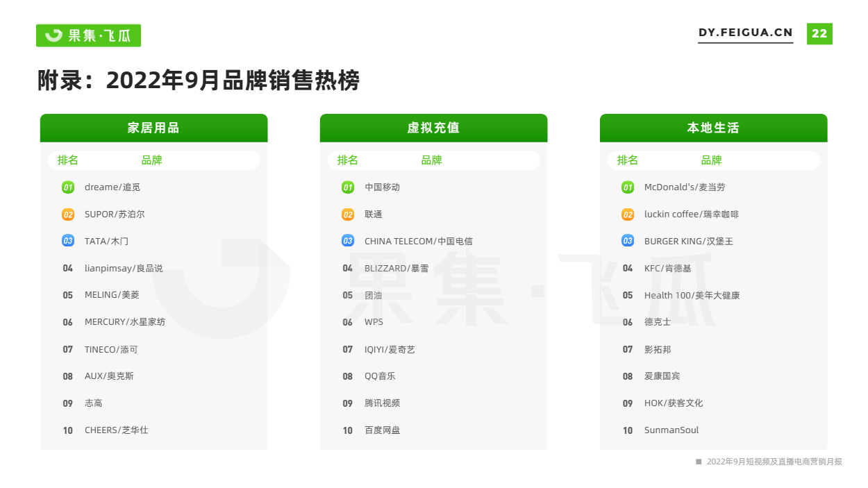The height and width of the screenshot is (488, 868).
Task: Select MELING/美菱 brand text
Action: coord(112,295)
